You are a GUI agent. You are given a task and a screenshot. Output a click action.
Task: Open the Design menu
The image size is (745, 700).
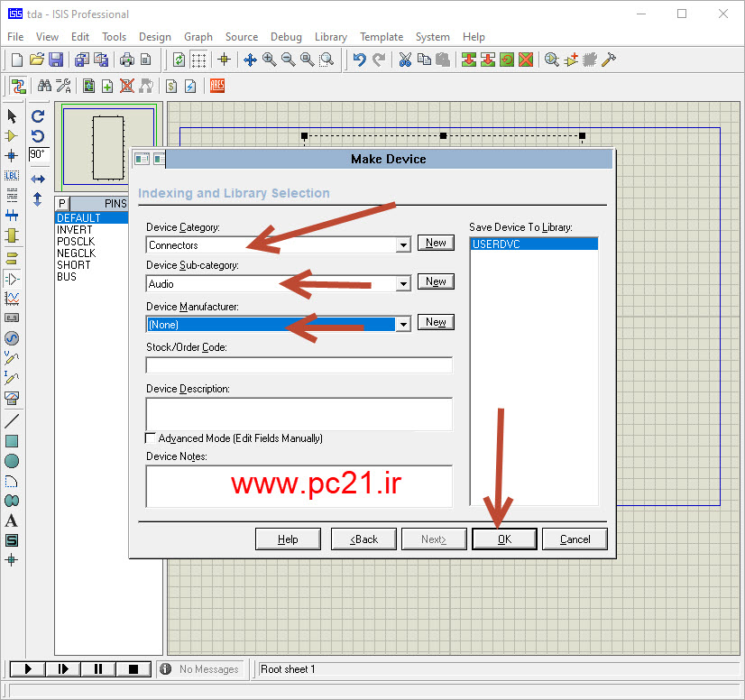point(155,37)
